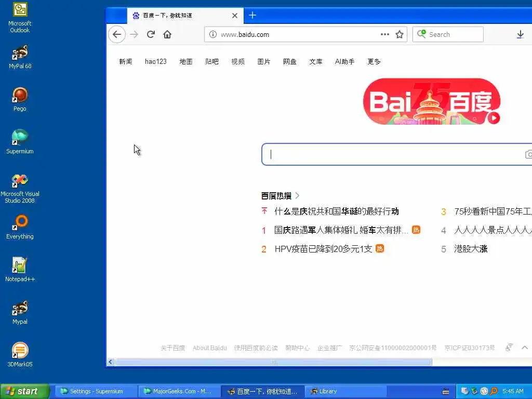Open the 新闻 navigation link

[x=126, y=61]
